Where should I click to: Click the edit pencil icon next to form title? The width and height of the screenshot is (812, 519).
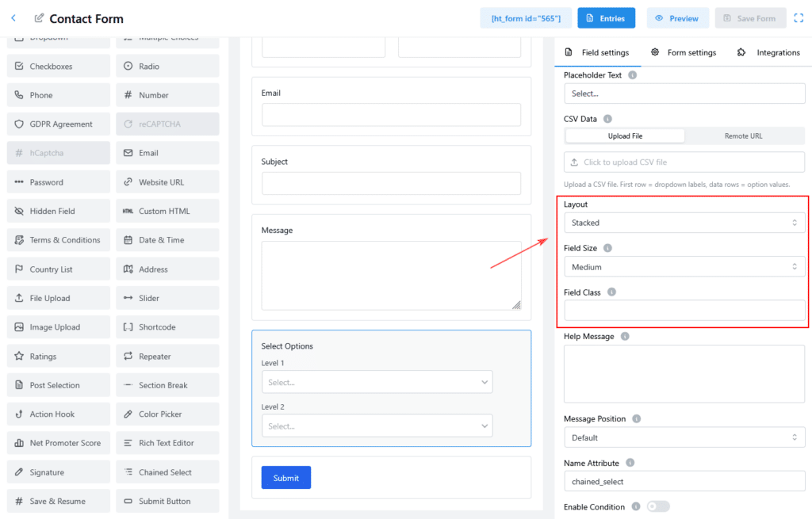coord(39,18)
